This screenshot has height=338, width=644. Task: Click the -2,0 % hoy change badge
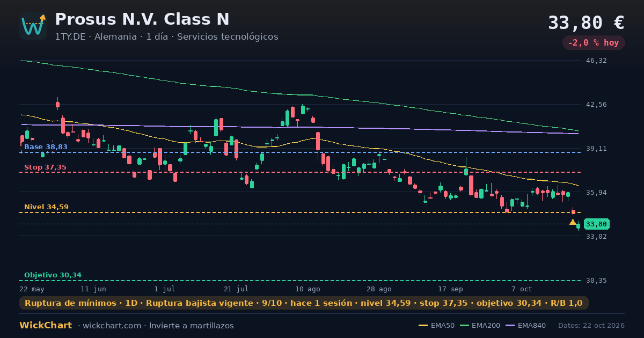pos(594,43)
